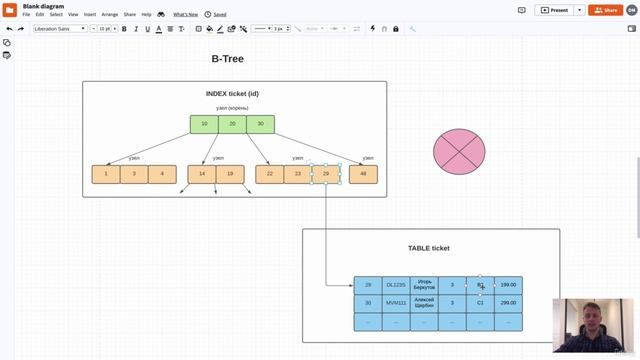Open the Select menu
The width and height of the screenshot is (640, 360).
tap(56, 14)
